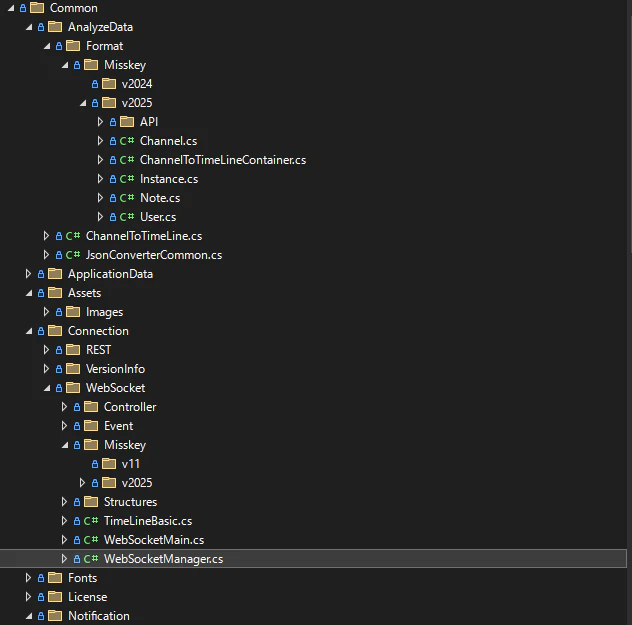Click the C# icon of WebSocketManager.cs
This screenshot has width=632, height=625.
pos(91,559)
